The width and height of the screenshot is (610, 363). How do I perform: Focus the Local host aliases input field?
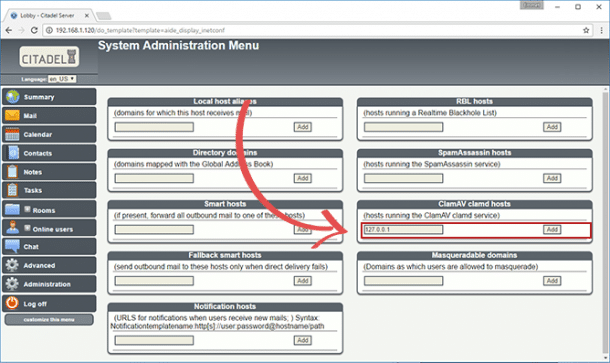[x=154, y=127]
